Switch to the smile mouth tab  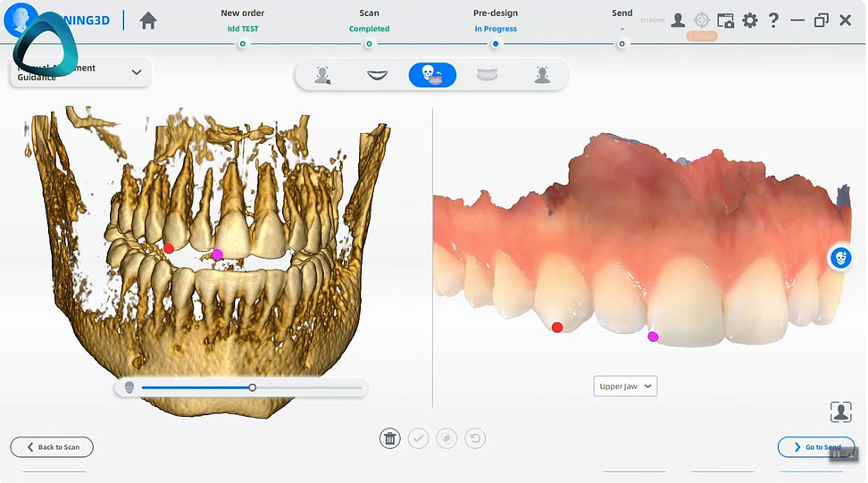[378, 75]
